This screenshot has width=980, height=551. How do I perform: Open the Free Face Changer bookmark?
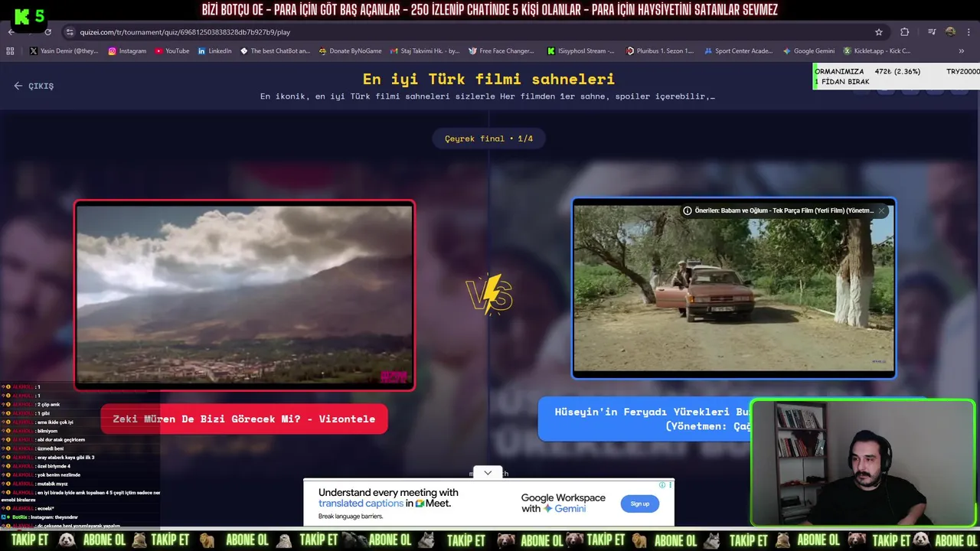[x=501, y=51]
